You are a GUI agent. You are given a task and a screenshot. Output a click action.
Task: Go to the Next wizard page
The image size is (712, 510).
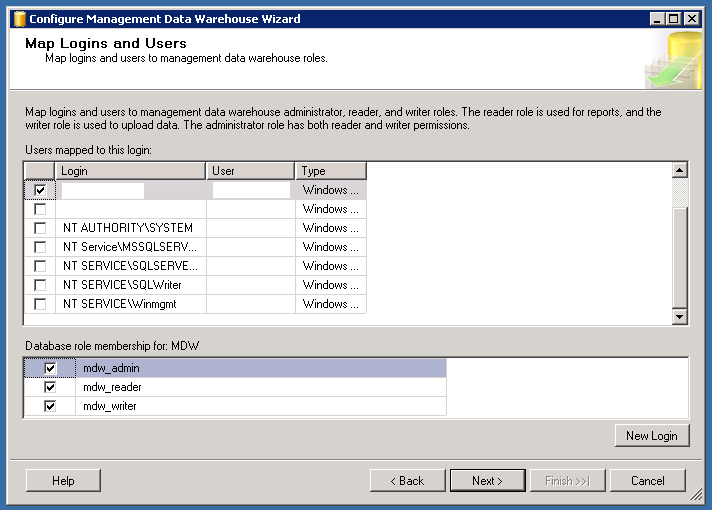pyautogui.click(x=487, y=481)
